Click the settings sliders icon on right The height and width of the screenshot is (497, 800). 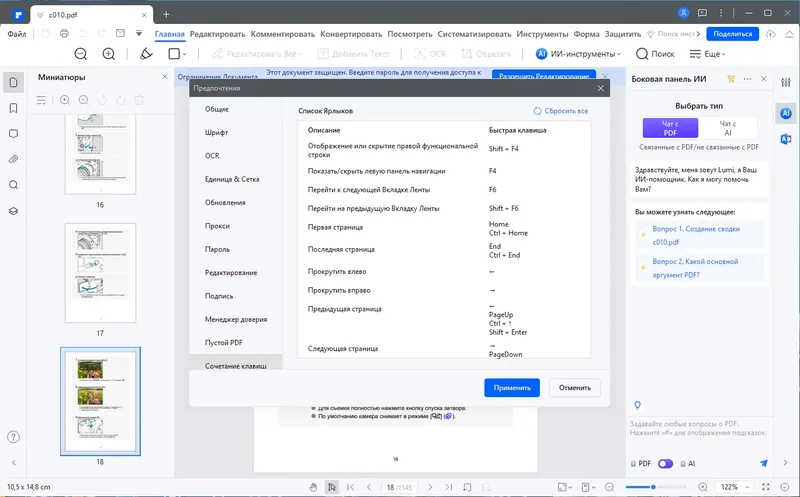(786, 82)
